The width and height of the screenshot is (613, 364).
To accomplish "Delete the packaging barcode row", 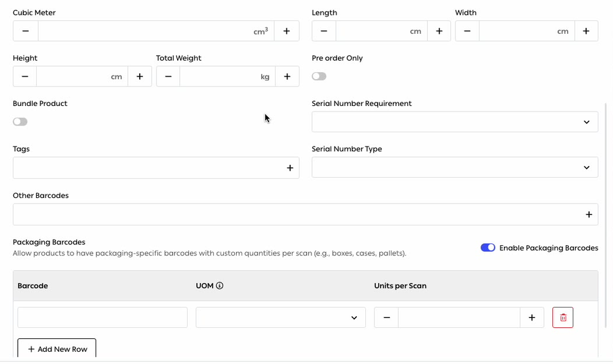I will (x=563, y=317).
